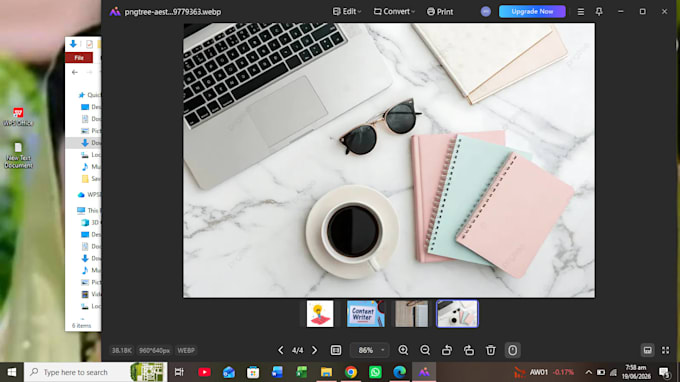Viewport: 680px width, 382px height.
Task: Click the battery icon in system tray
Action: click(x=601, y=372)
